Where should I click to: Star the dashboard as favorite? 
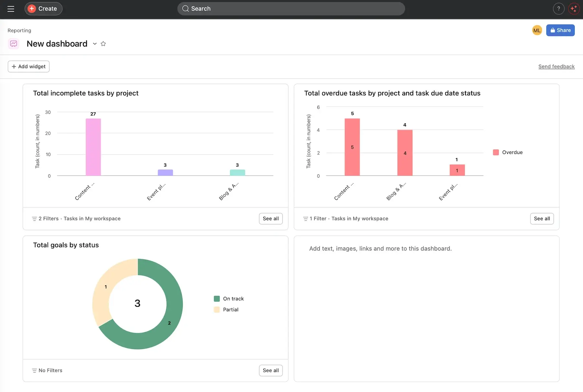pyautogui.click(x=103, y=44)
